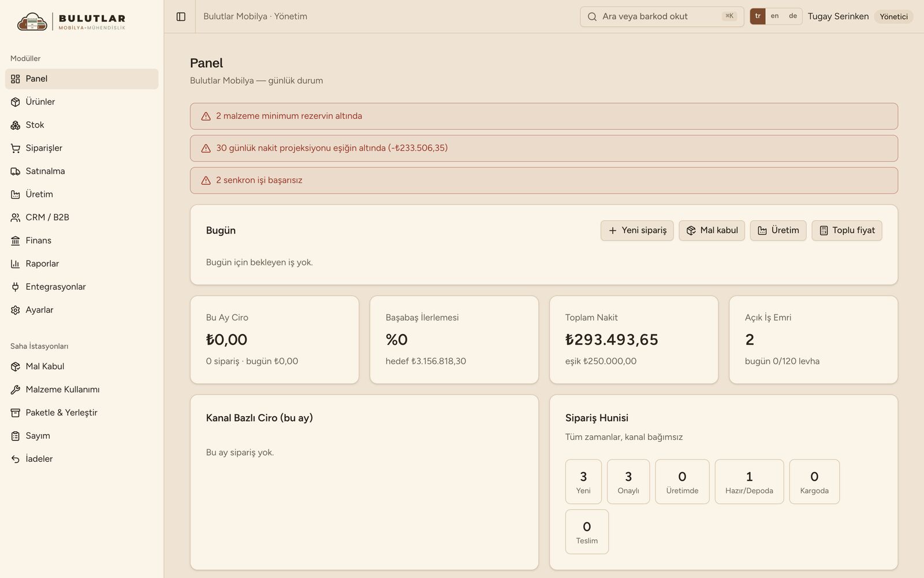Click the Paketle & Yerleştir archive icon
The width and height of the screenshot is (924, 578).
point(16,413)
